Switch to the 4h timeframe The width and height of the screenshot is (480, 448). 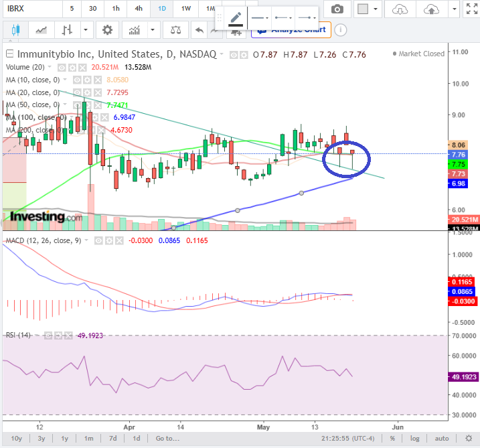tap(139, 9)
